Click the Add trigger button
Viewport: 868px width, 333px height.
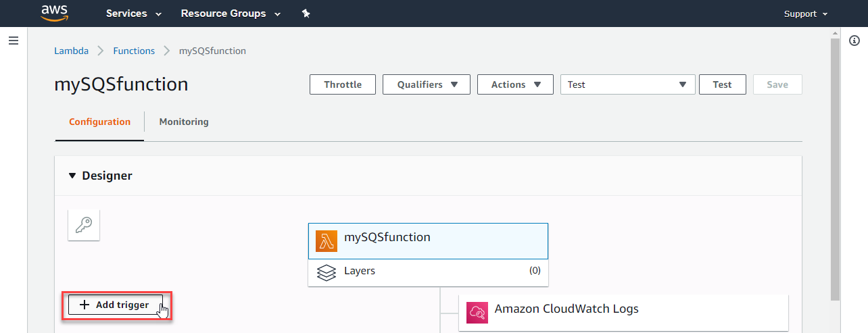(115, 305)
